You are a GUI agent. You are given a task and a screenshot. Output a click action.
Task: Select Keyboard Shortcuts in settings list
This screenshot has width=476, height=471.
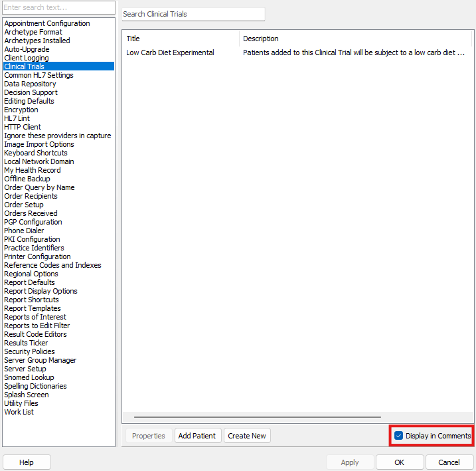tap(36, 153)
